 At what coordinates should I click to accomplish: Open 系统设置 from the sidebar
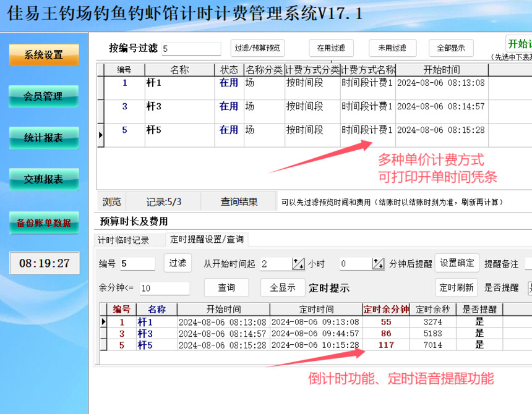(44, 55)
